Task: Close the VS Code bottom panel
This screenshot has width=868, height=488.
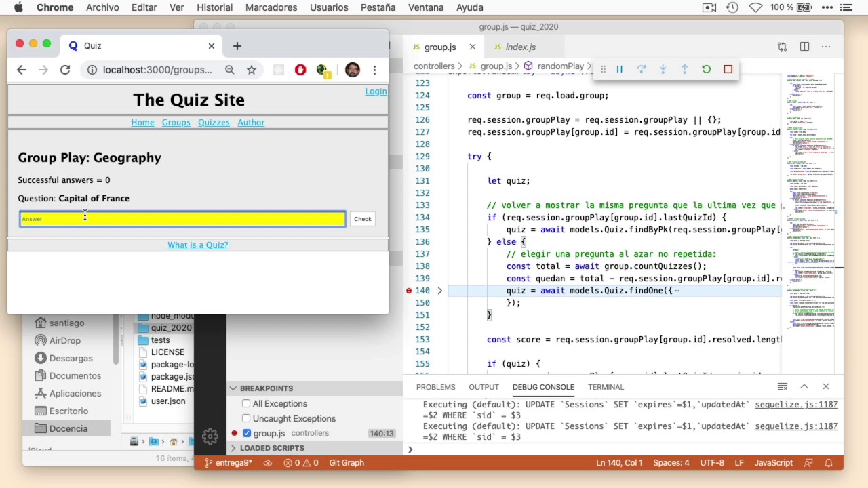Action: tap(826, 386)
